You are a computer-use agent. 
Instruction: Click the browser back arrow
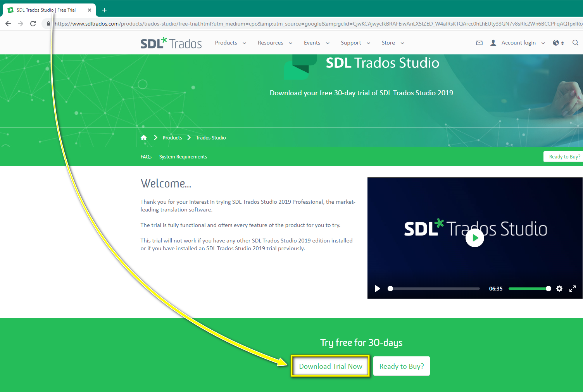8,24
